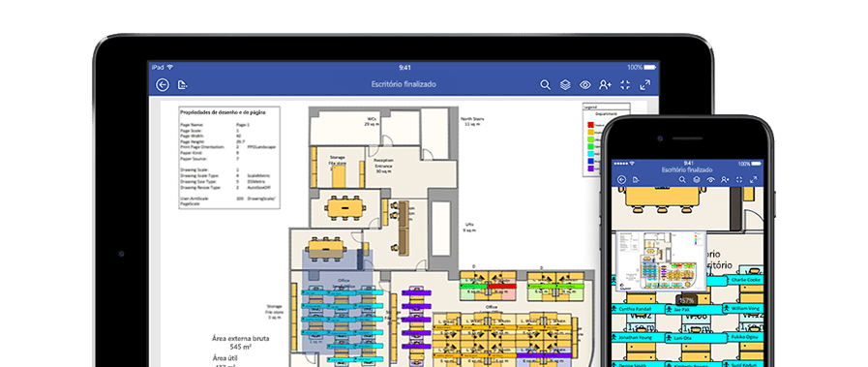This screenshot has height=367, width=868.
Task: Enter full screen with the iPad expand-arrows icon
Action: click(644, 84)
